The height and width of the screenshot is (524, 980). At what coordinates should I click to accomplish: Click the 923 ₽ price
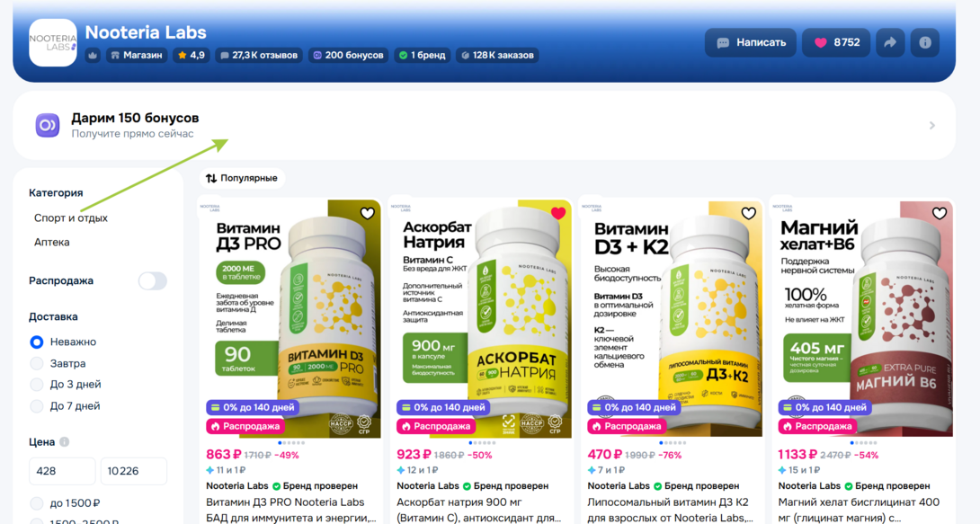point(414,455)
